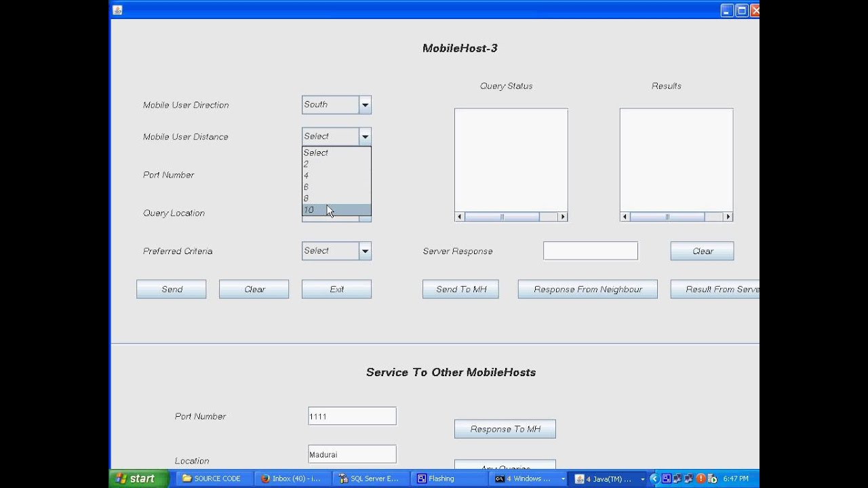Screen dimensions: 868x488
Task: Click the Send button
Action: tap(172, 289)
